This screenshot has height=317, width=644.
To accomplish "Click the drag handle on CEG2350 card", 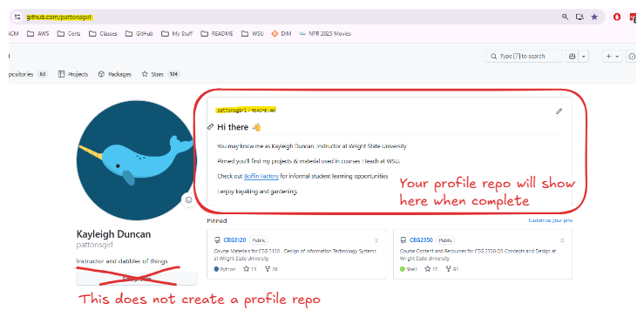I will click(x=562, y=240).
